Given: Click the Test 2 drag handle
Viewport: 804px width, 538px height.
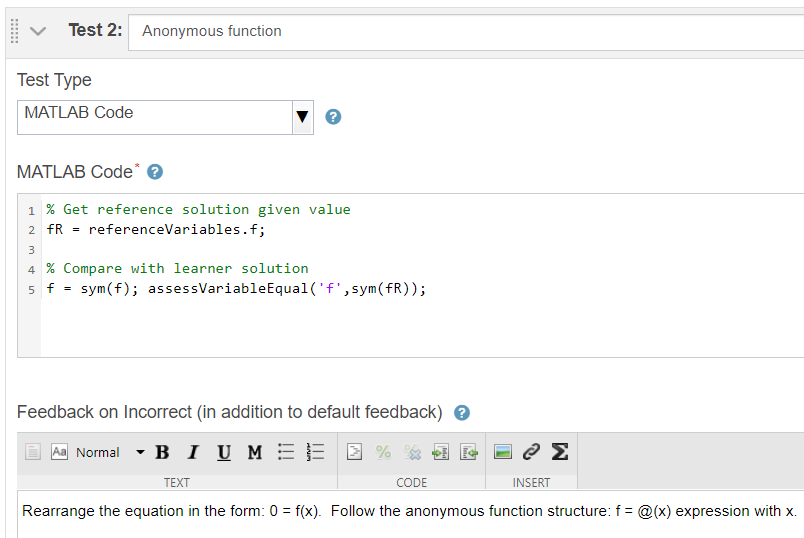Looking at the screenshot, I should (x=13, y=31).
